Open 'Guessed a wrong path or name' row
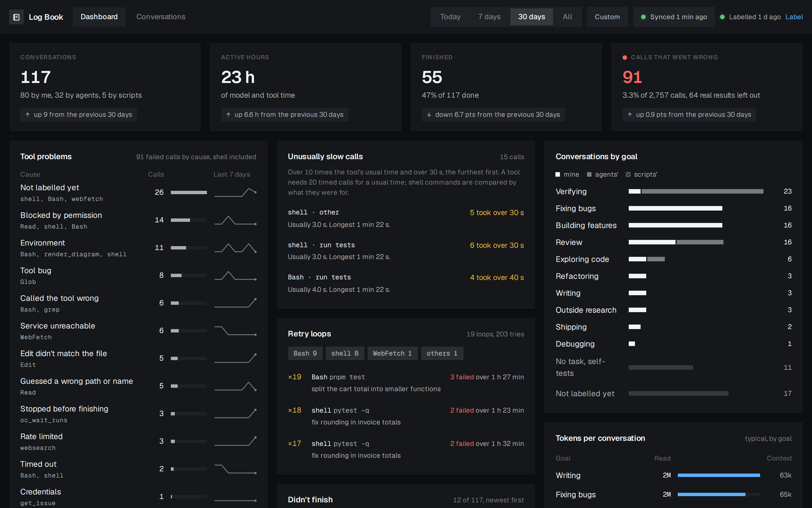This screenshot has width=812, height=508. [138, 386]
